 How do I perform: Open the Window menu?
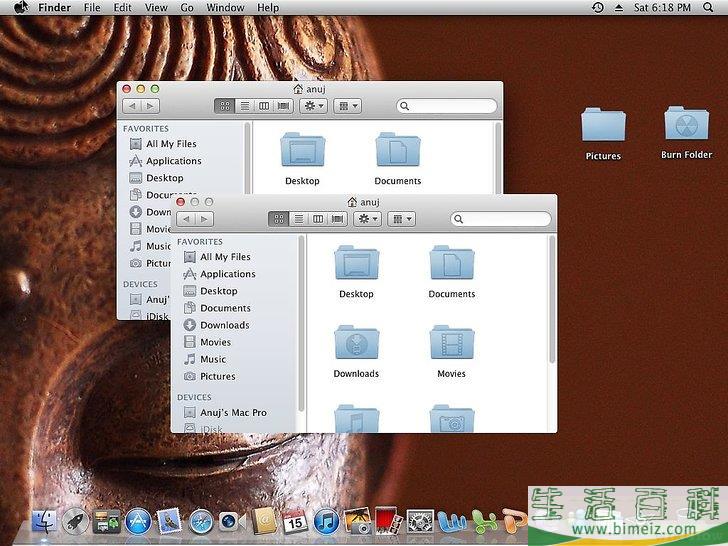point(225,7)
